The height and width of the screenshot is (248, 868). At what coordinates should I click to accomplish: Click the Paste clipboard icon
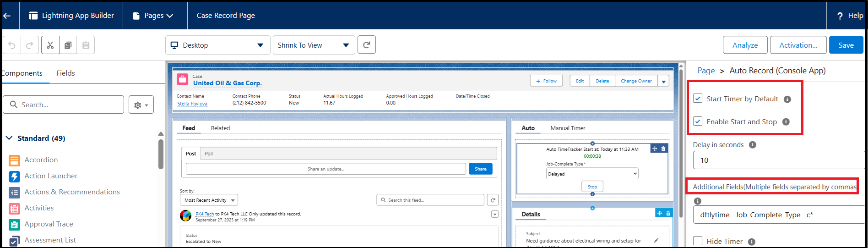pos(86,45)
